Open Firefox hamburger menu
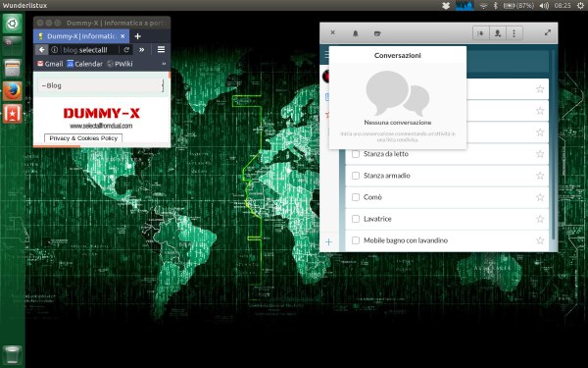This screenshot has width=588, height=368. pyautogui.click(x=162, y=50)
